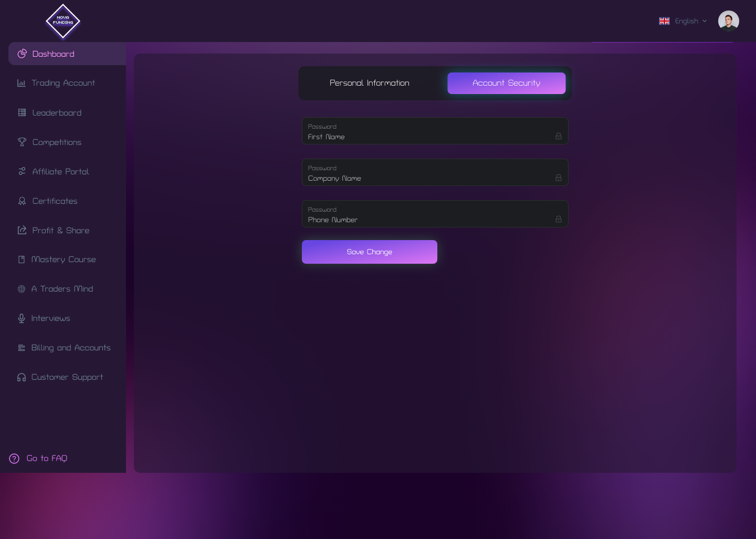Click the A Traders Mind brain icon
The image size is (756, 539).
pyautogui.click(x=22, y=288)
